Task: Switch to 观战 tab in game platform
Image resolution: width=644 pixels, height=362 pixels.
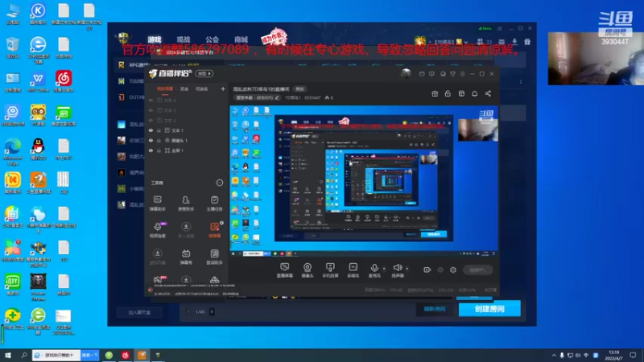Action: tap(184, 39)
